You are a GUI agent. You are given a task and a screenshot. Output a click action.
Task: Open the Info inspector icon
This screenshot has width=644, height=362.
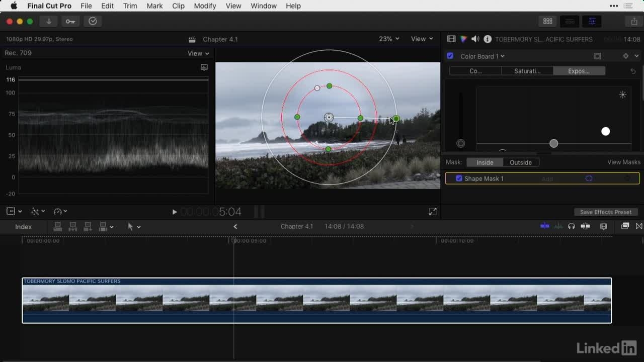point(488,39)
